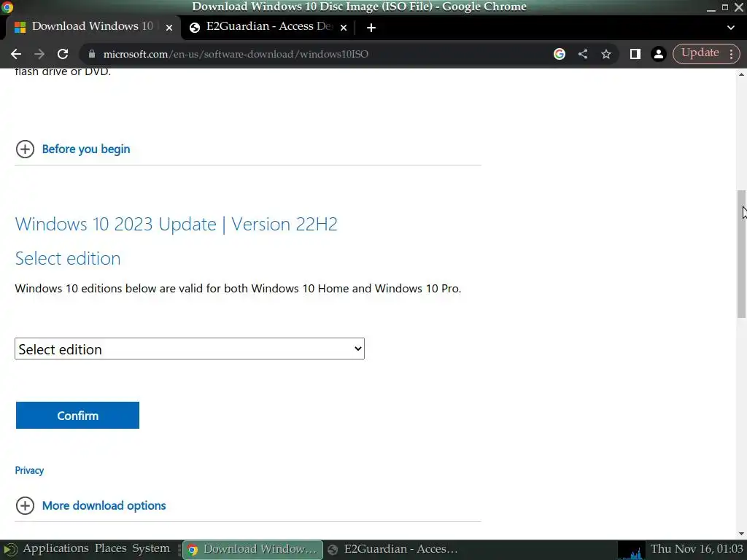747x560 pixels.
Task: Close the E2Guardian tab
Action: coord(344,28)
